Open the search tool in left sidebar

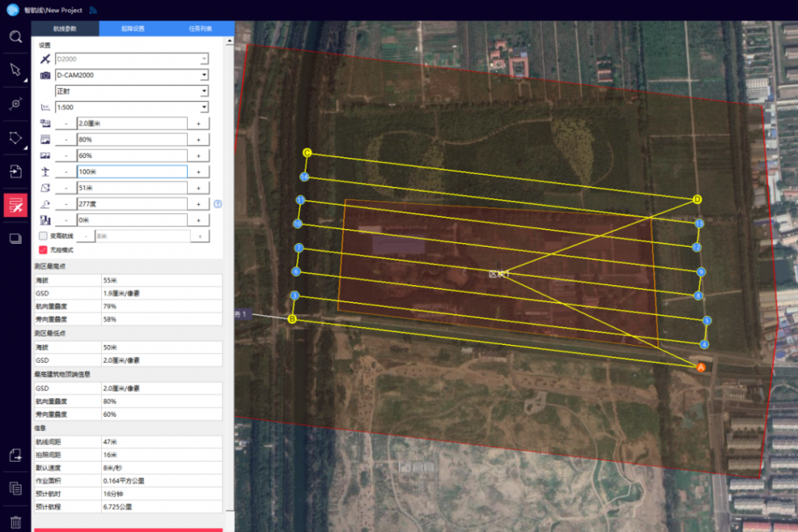pos(15,37)
